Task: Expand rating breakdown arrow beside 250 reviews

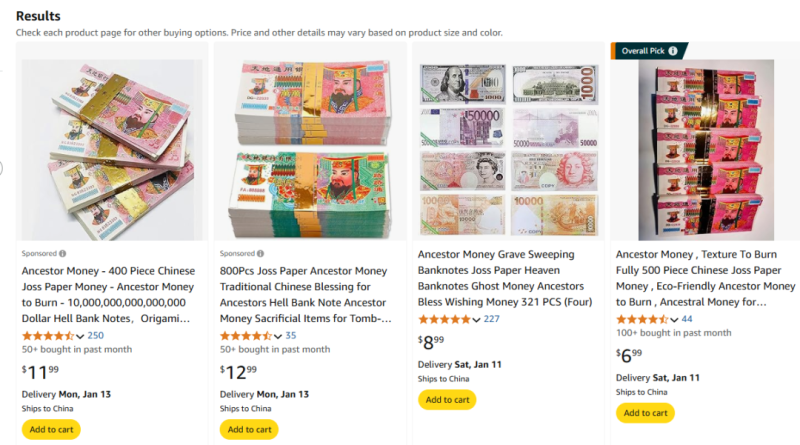Action: (x=81, y=336)
